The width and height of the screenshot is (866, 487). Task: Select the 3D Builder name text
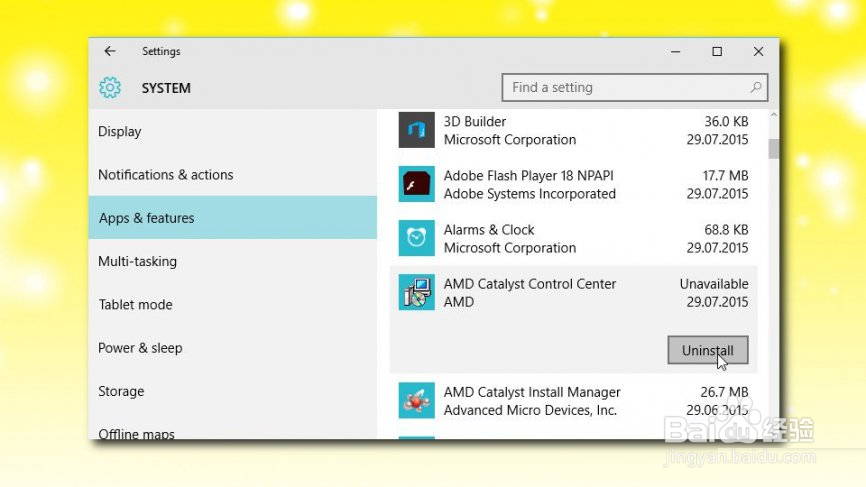(x=474, y=121)
